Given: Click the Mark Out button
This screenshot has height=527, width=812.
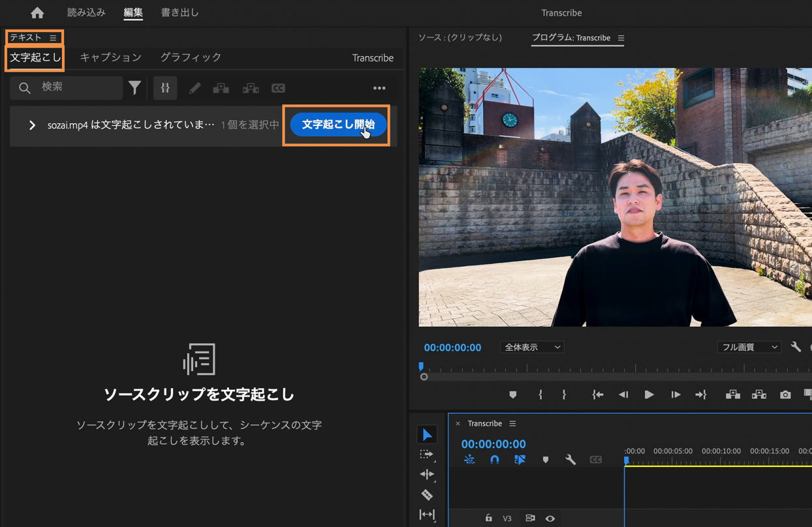Looking at the screenshot, I should click(x=564, y=395).
